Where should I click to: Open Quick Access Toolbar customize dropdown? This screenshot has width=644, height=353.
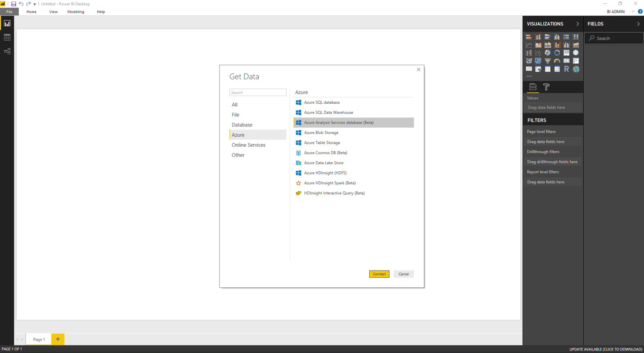(35, 4)
